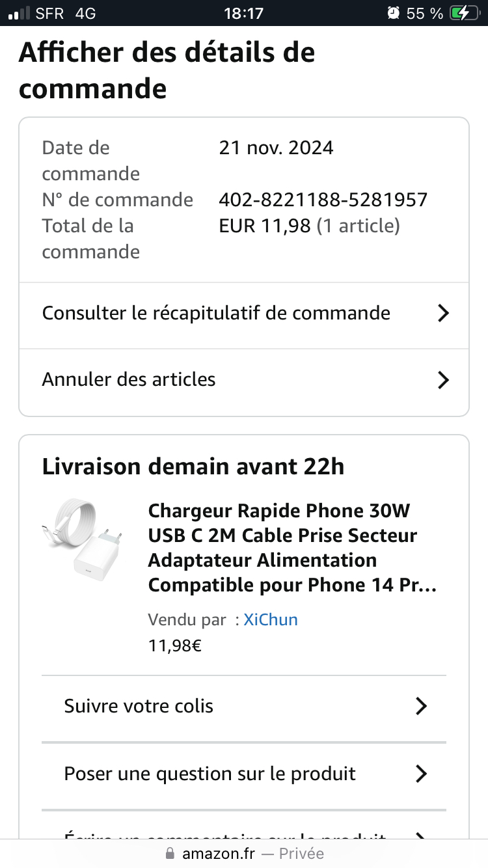Image resolution: width=488 pixels, height=868 pixels.
Task: Tap the battery charging icon
Action: point(465,13)
